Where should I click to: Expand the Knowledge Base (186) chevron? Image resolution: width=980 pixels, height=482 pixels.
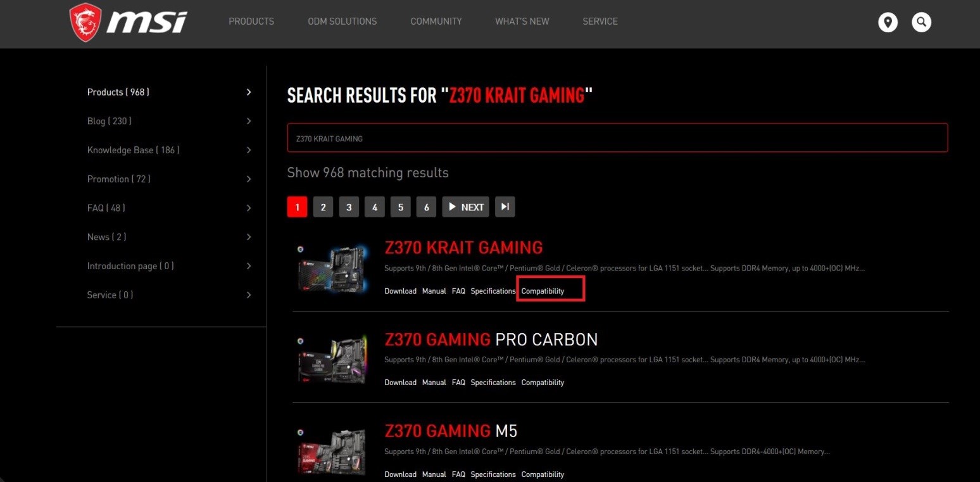click(249, 150)
